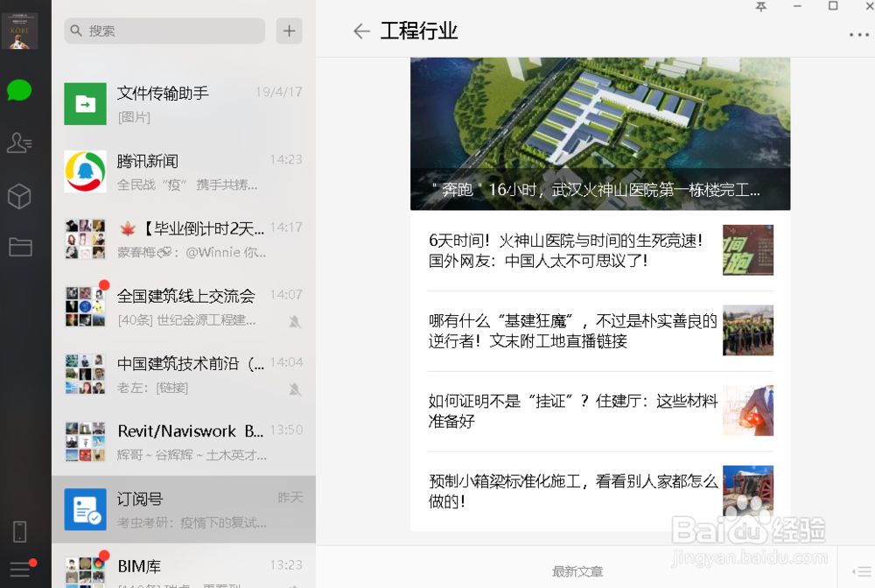This screenshot has height=588, width=875.
Task: Click thumbnail of 预制小箱梁 article
Action: [748, 491]
